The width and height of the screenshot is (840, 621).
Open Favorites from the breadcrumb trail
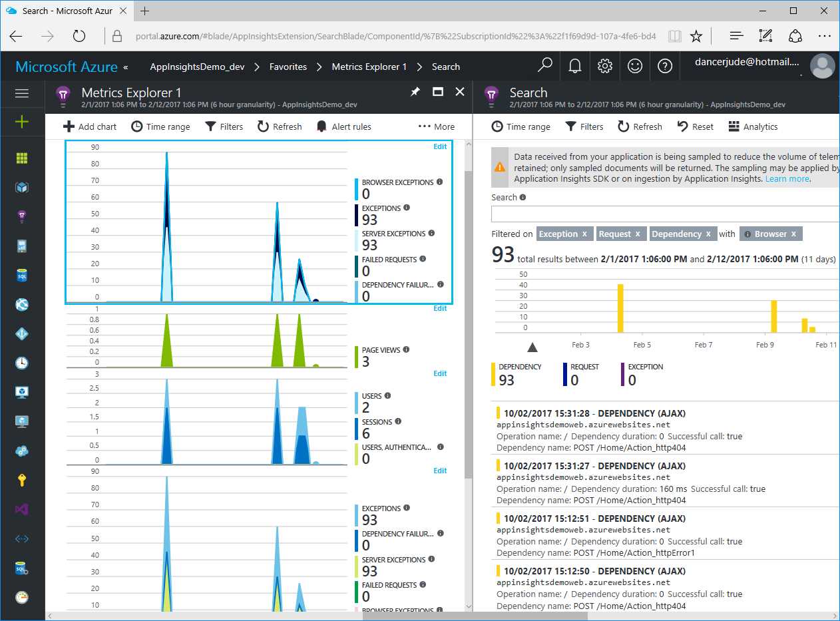click(288, 67)
